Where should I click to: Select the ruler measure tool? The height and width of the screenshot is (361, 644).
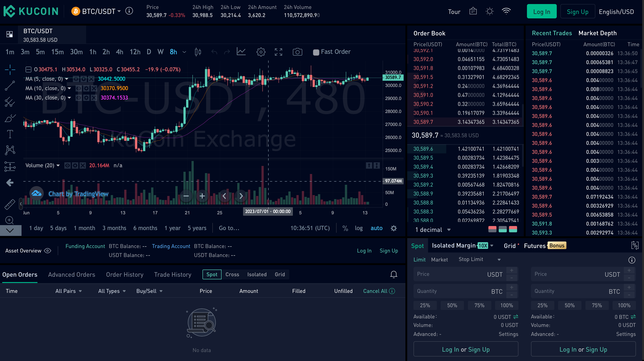10,204
